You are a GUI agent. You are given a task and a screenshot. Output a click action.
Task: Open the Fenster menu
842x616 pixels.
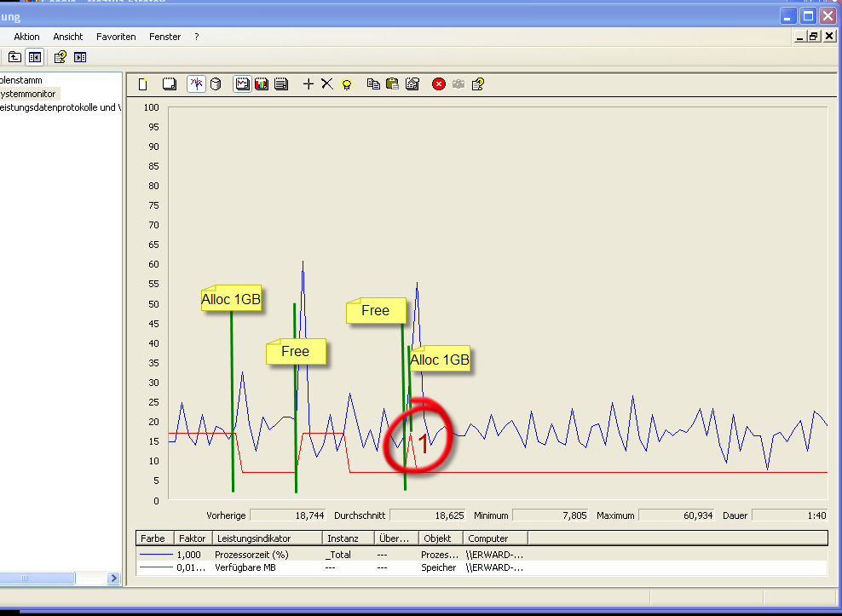point(164,37)
